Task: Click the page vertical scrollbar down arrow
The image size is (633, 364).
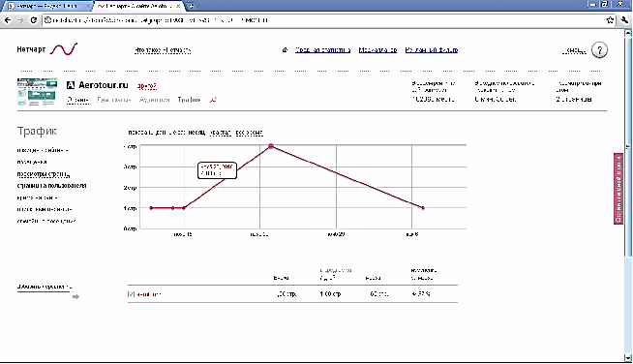Action: 628,358
